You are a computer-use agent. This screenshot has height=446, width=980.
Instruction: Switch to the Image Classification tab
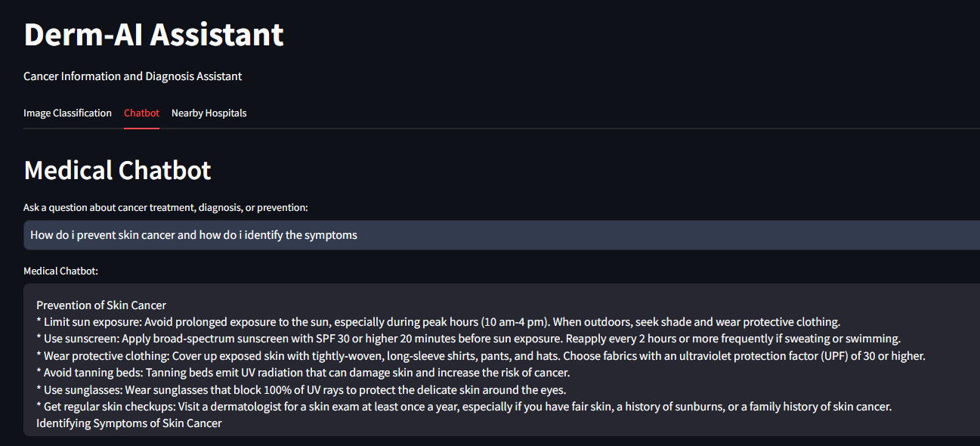point(67,113)
